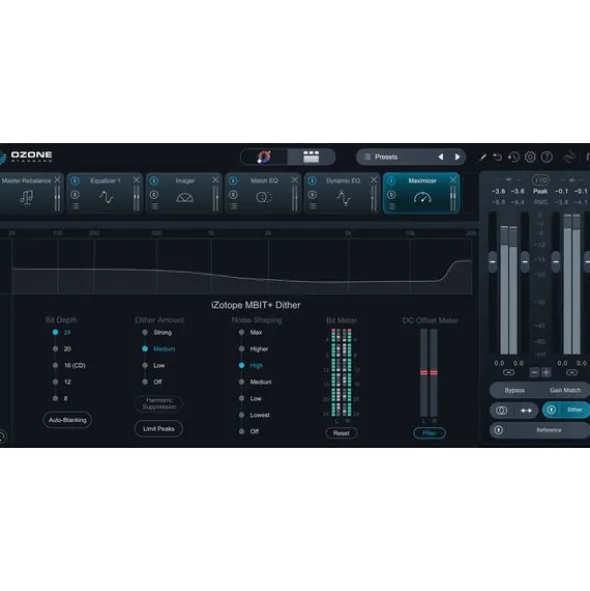
Task: Toggle Equalizer 1 module power
Action: [x=75, y=181]
